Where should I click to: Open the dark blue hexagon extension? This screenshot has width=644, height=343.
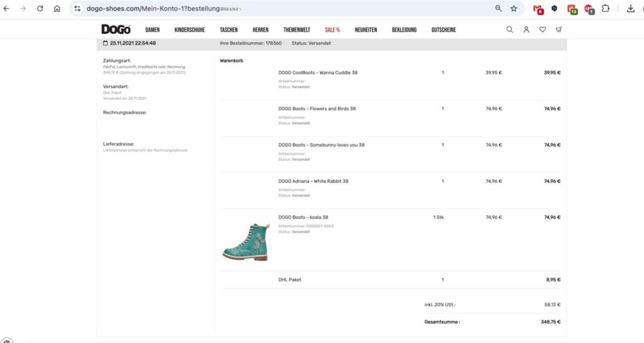tap(555, 9)
